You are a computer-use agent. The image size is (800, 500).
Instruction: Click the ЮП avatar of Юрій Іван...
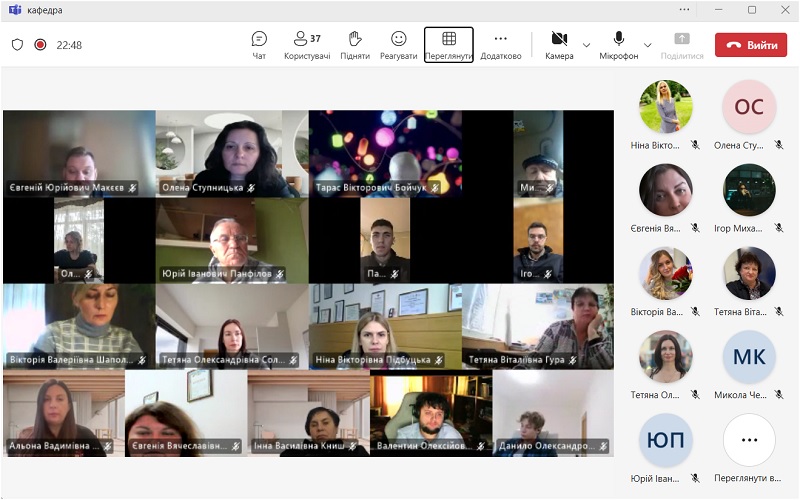click(666, 440)
